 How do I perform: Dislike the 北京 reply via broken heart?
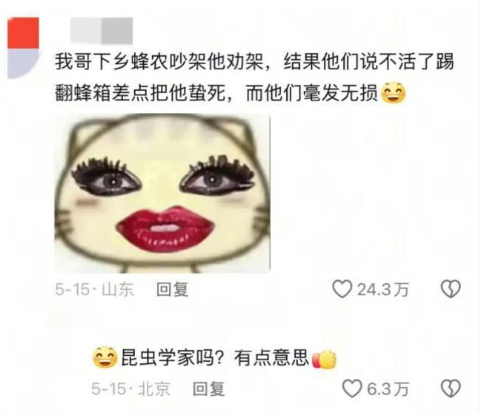click(x=451, y=388)
